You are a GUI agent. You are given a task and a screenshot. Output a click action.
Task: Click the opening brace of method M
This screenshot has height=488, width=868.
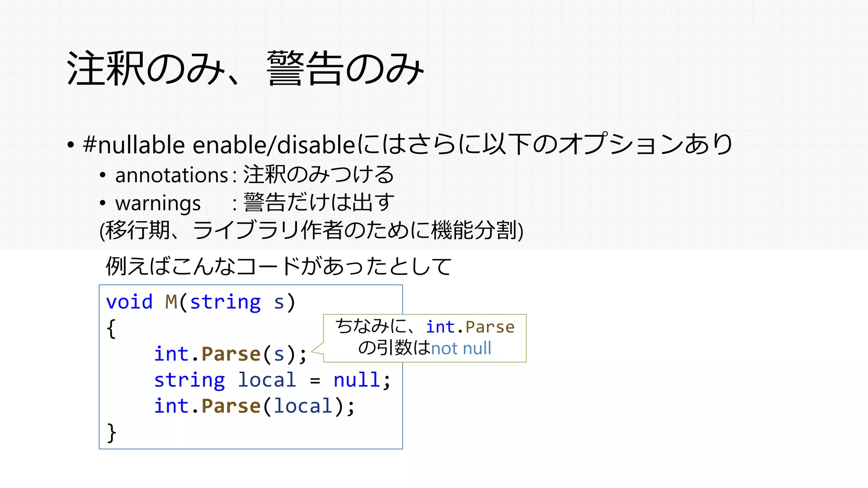coord(111,328)
